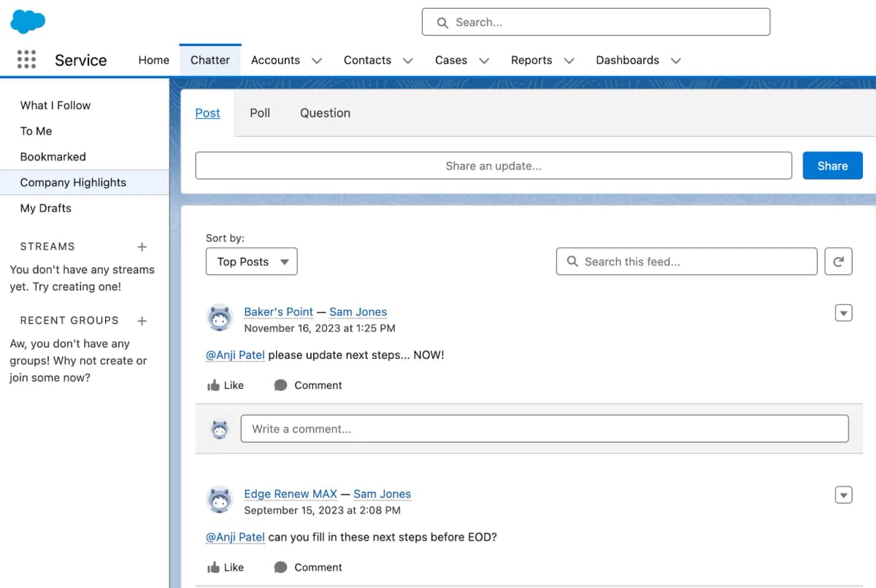876x588 pixels.
Task: Go to the Home tab
Action: click(154, 61)
